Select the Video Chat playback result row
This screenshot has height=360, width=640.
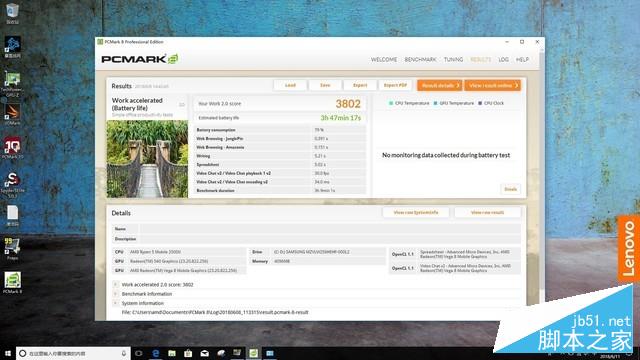[280, 173]
